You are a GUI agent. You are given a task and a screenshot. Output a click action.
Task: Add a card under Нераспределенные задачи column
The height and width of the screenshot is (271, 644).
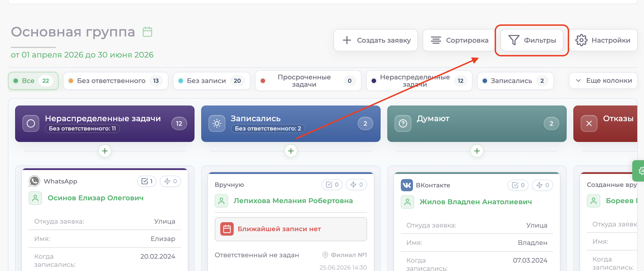[105, 151]
